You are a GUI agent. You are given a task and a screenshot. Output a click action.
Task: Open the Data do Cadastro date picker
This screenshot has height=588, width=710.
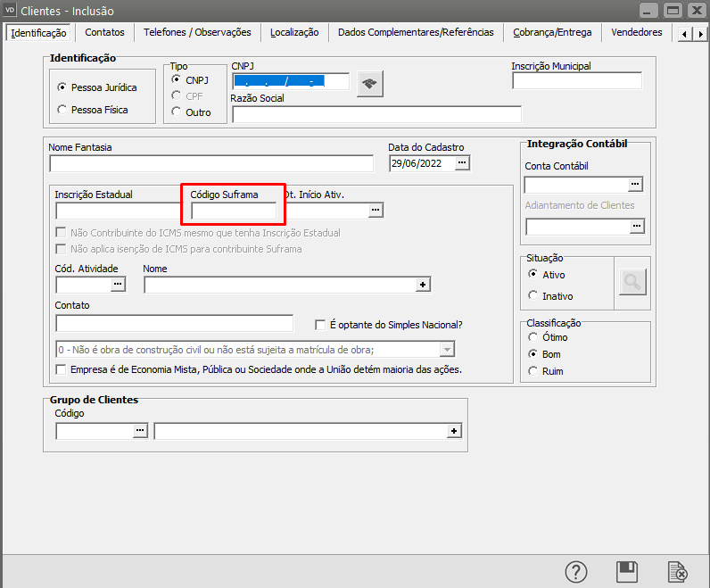coord(461,163)
